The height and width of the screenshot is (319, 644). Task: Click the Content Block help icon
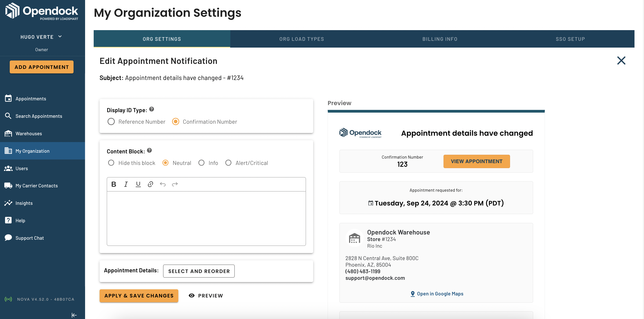point(149,150)
